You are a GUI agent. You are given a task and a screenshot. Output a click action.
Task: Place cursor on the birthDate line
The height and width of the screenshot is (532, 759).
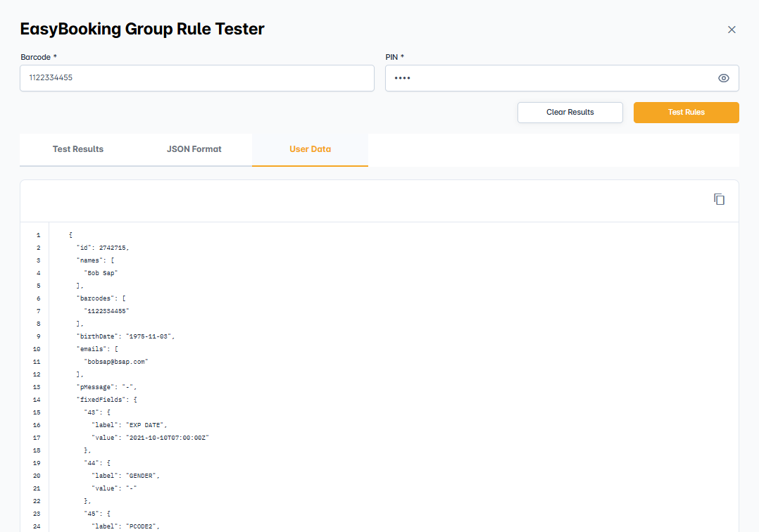coord(125,336)
